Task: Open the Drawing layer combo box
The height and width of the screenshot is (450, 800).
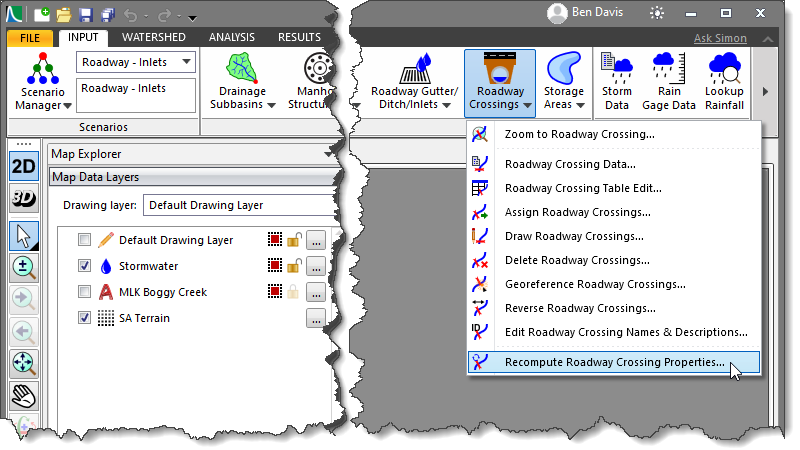Action: click(x=239, y=205)
